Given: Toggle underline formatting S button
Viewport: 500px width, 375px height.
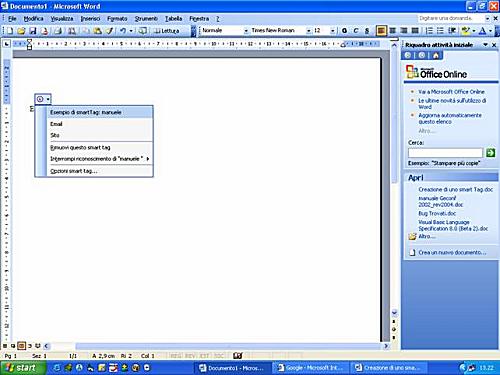Looking at the screenshot, I should 367,31.
